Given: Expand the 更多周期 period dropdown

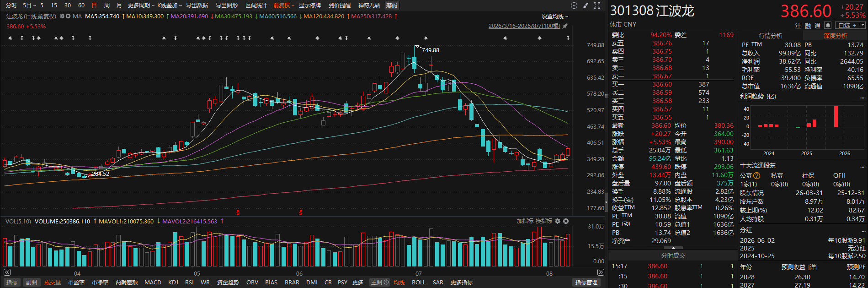Looking at the screenshot, I should [x=141, y=5].
